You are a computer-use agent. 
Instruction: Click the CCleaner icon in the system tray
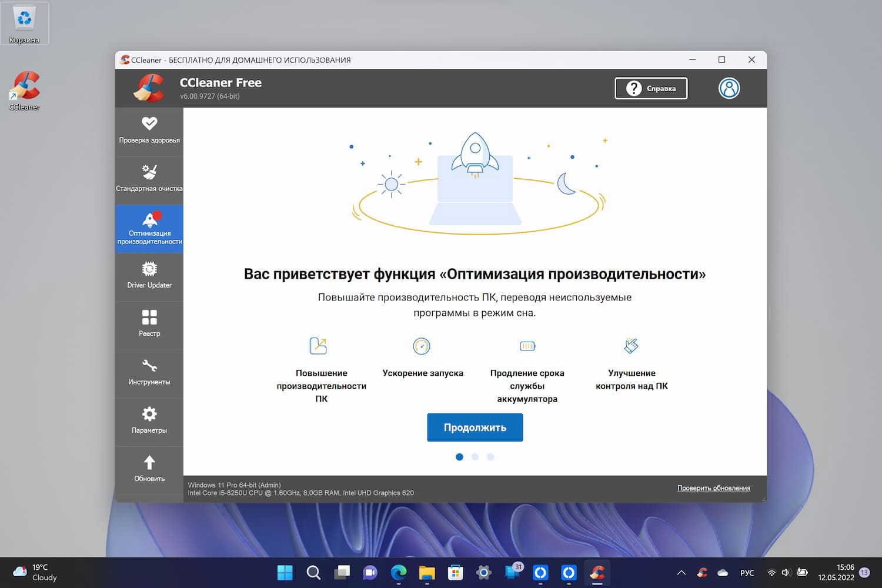coord(702,572)
